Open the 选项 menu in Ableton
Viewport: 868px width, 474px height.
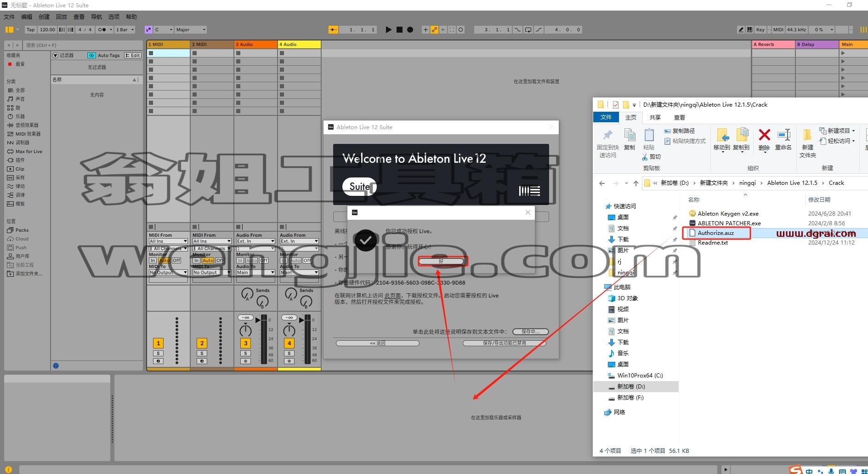coord(114,17)
